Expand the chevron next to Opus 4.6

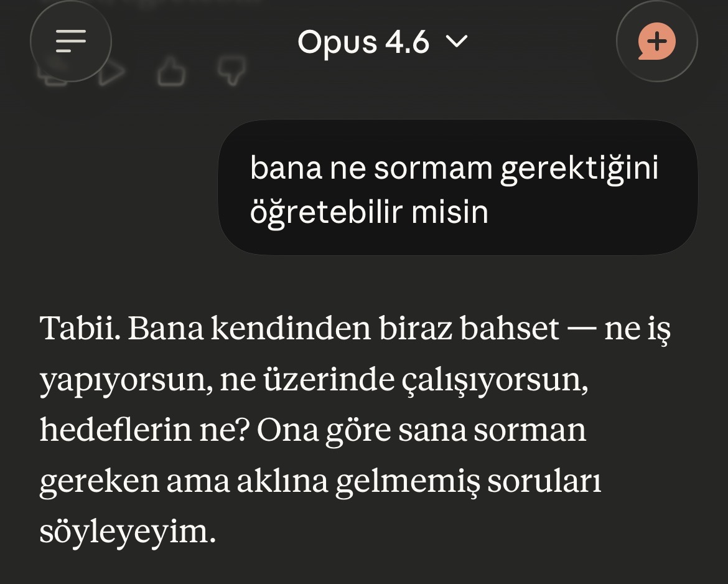(x=457, y=42)
